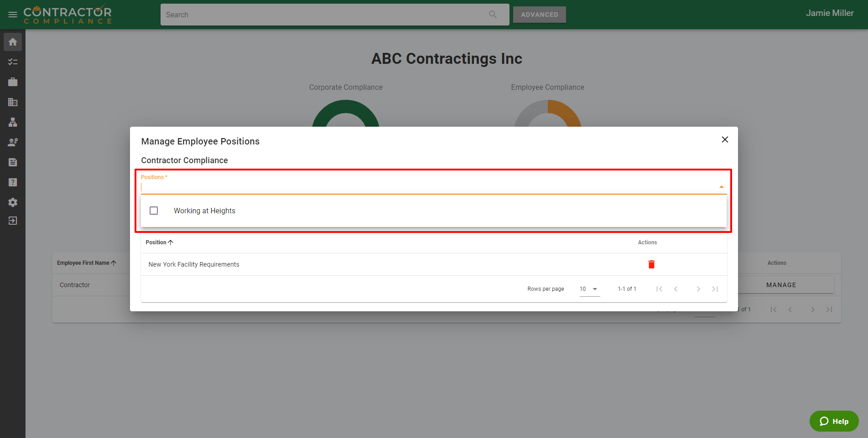Viewport: 868px width, 438px height.
Task: Open the employees icon in sidebar
Action: click(13, 142)
